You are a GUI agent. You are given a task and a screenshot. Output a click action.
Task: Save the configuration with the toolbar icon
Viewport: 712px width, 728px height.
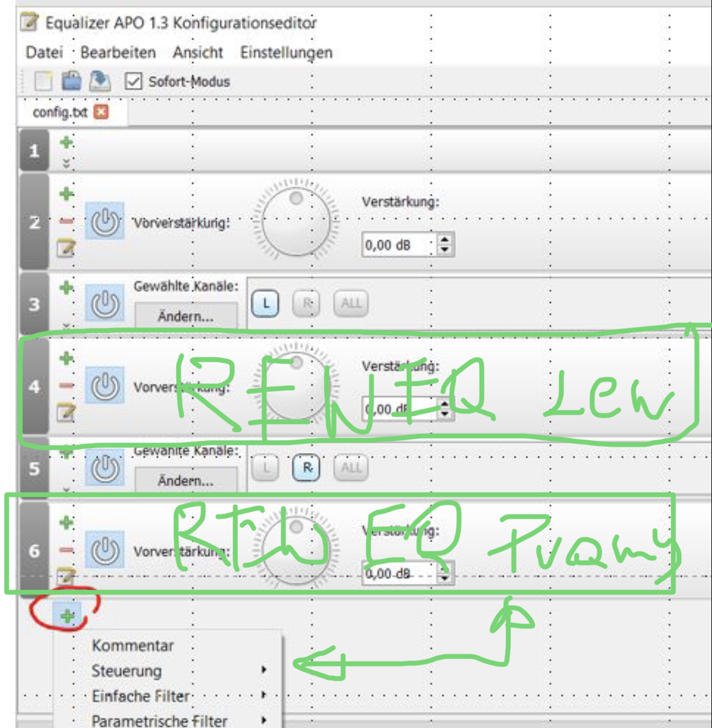[x=100, y=81]
